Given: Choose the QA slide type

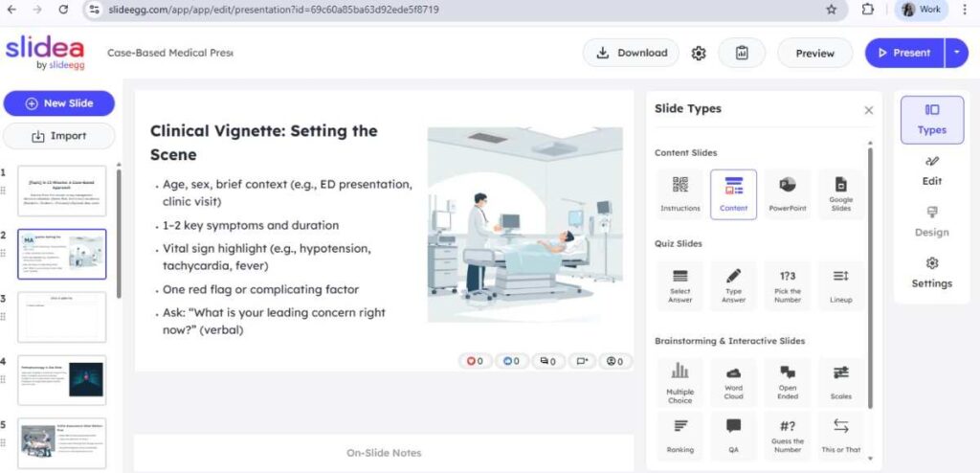Looking at the screenshot, I should point(733,436).
